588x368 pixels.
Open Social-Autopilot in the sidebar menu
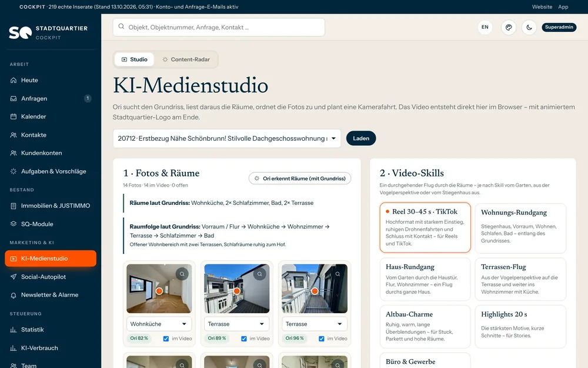tap(51, 277)
